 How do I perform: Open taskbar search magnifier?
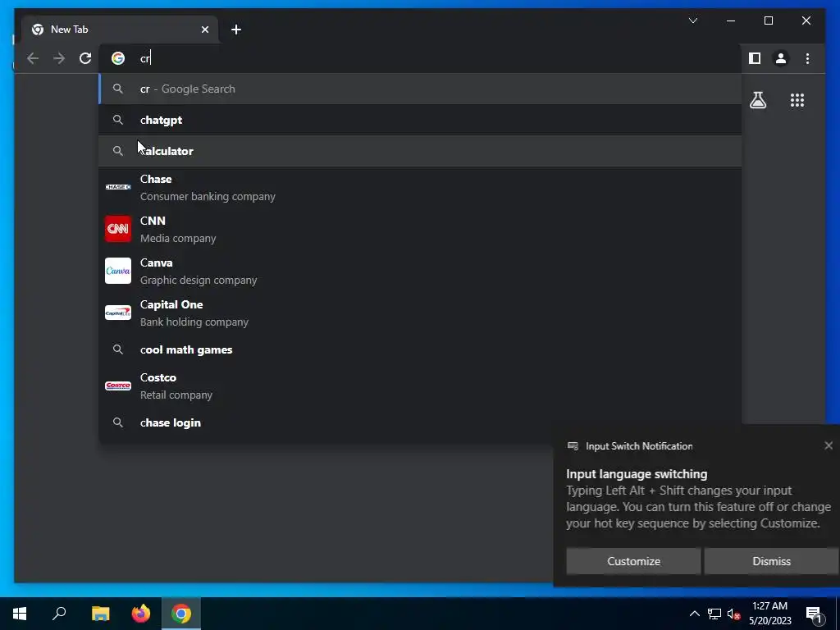tap(59, 614)
